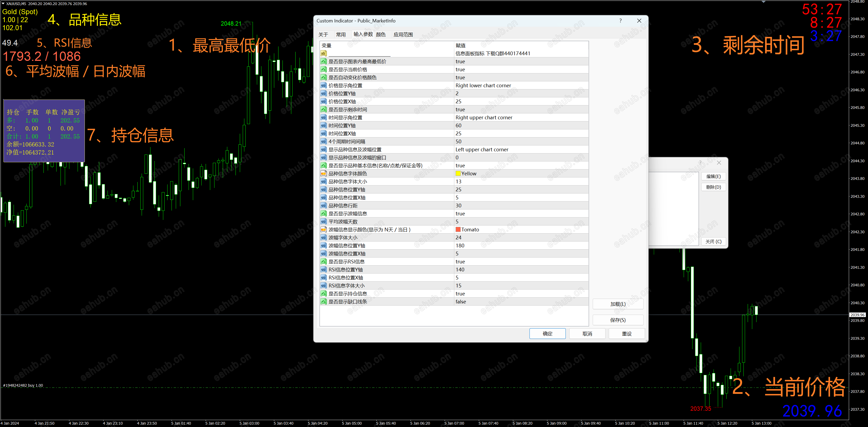
Task: Click the Tomato color swatch
Action: (458, 230)
